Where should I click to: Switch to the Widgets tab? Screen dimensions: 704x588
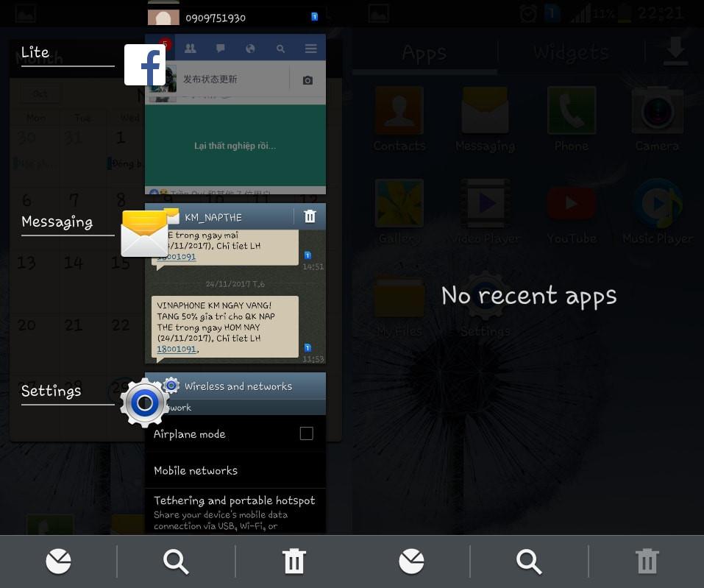(570, 52)
